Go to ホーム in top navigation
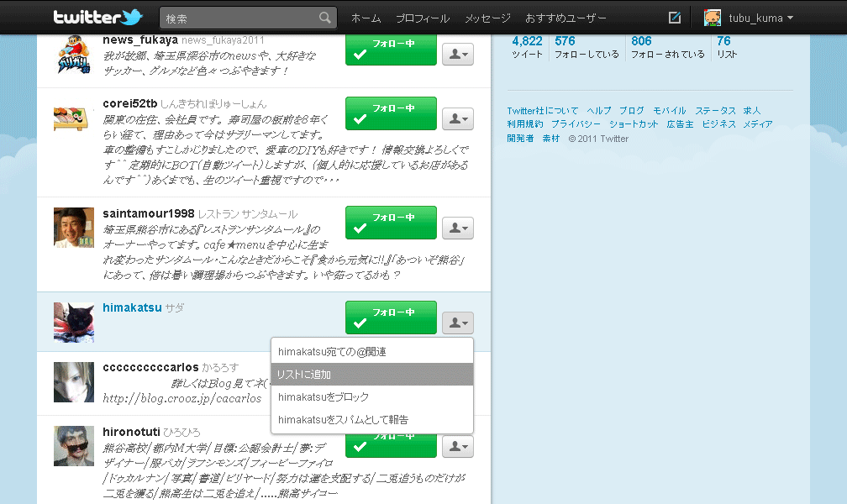 pyautogui.click(x=366, y=18)
